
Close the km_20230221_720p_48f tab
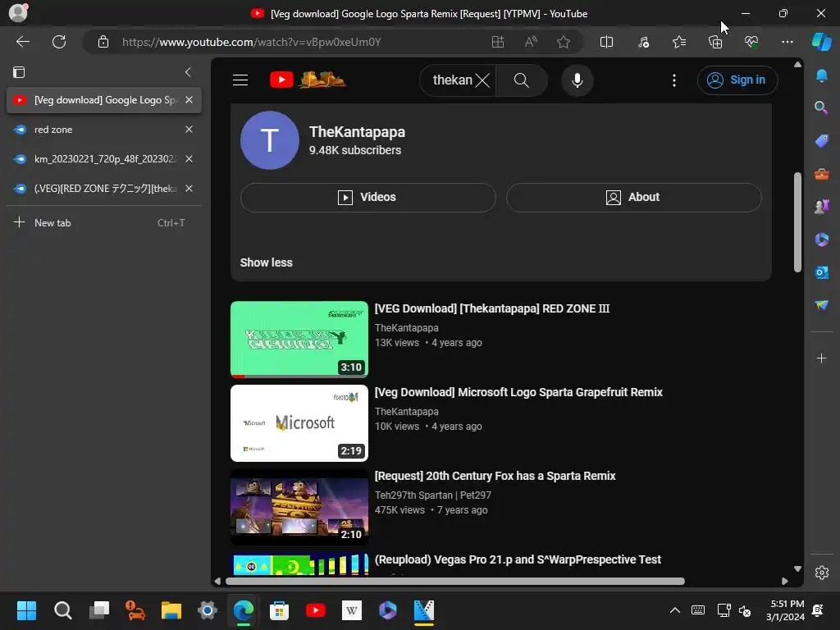point(189,159)
